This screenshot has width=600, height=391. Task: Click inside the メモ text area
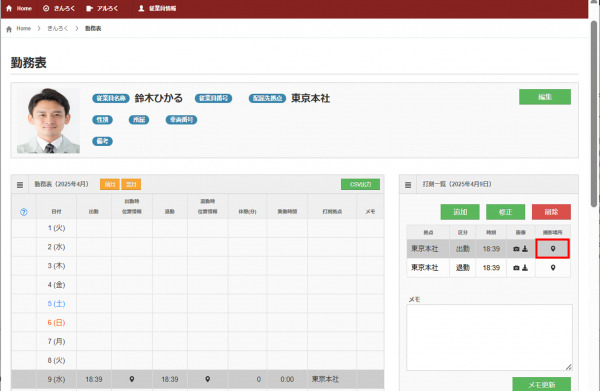click(x=489, y=337)
